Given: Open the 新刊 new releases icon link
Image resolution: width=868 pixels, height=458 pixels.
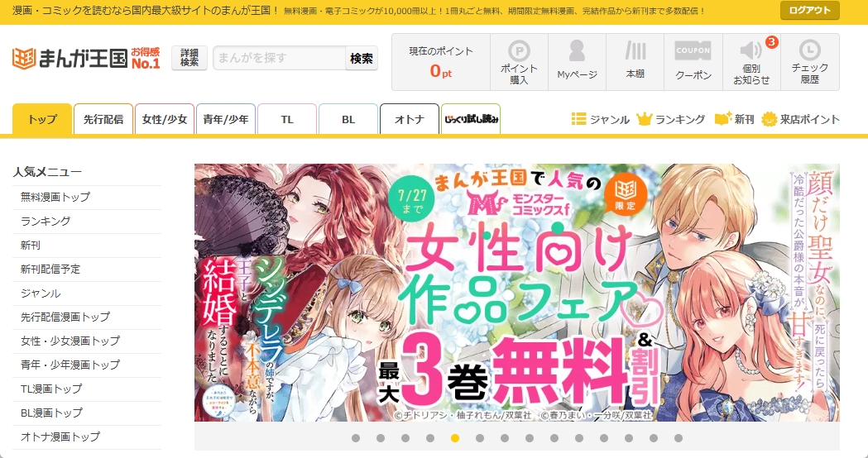Looking at the screenshot, I should pyautogui.click(x=734, y=119).
